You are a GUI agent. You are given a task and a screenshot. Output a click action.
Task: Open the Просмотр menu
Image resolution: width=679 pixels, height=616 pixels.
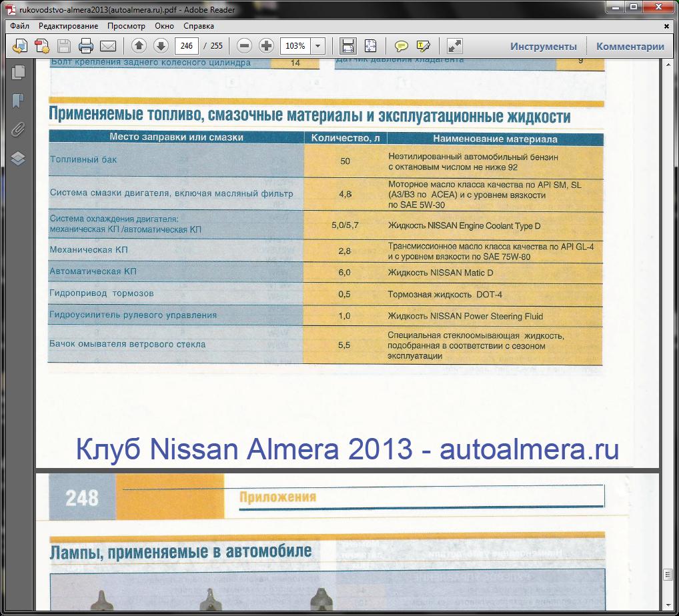coord(127,26)
